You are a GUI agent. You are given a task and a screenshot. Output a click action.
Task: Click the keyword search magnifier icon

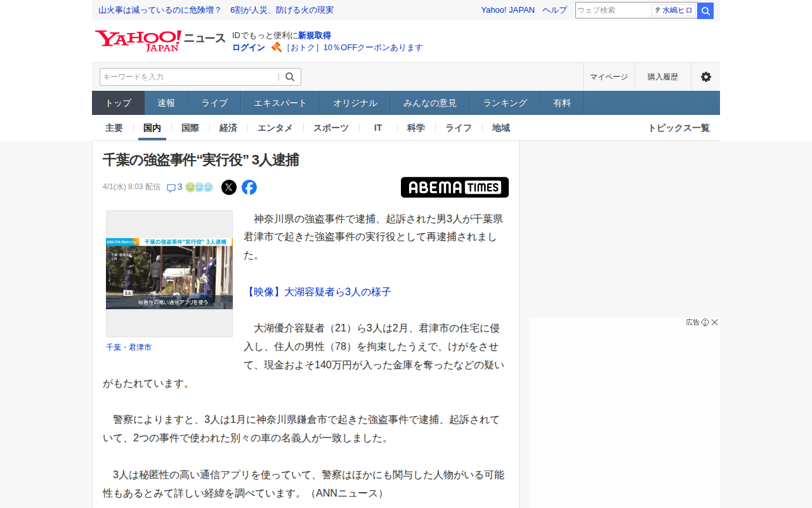tap(290, 77)
